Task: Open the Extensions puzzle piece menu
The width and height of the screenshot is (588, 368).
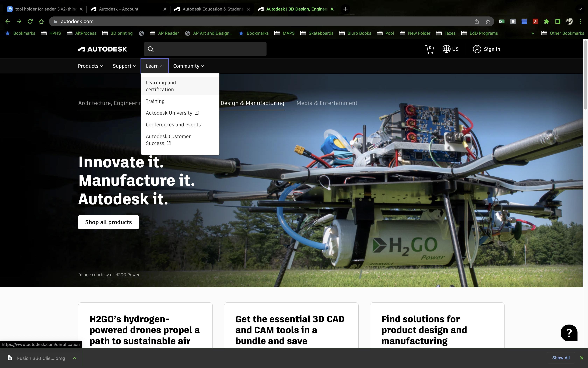Action: click(x=547, y=21)
